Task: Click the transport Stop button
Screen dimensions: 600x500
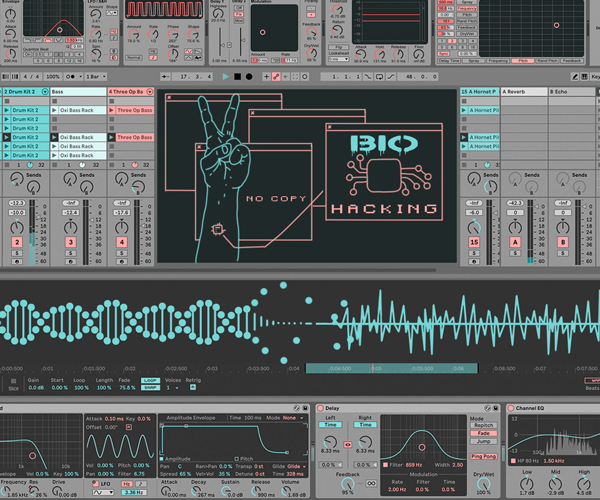Action: point(238,77)
